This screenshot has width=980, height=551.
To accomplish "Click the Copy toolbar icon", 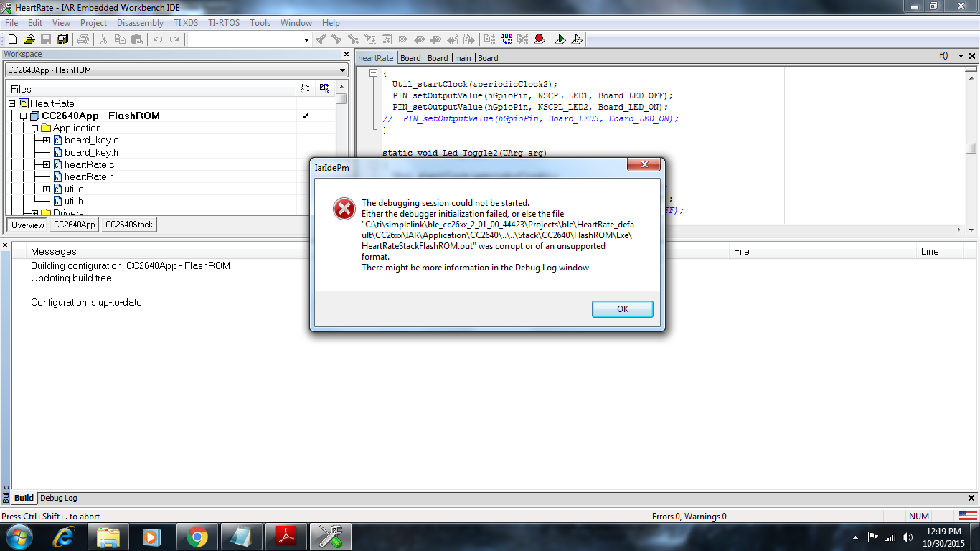I will click(x=120, y=39).
